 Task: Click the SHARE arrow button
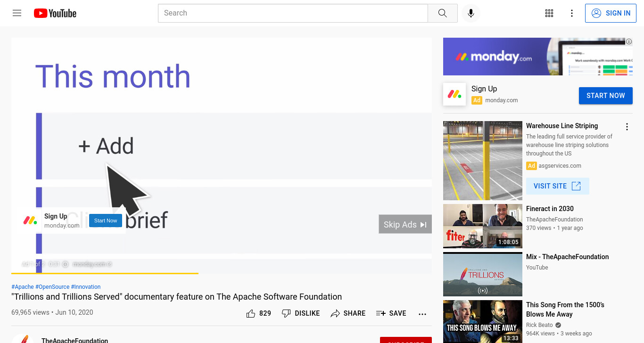tap(348, 313)
